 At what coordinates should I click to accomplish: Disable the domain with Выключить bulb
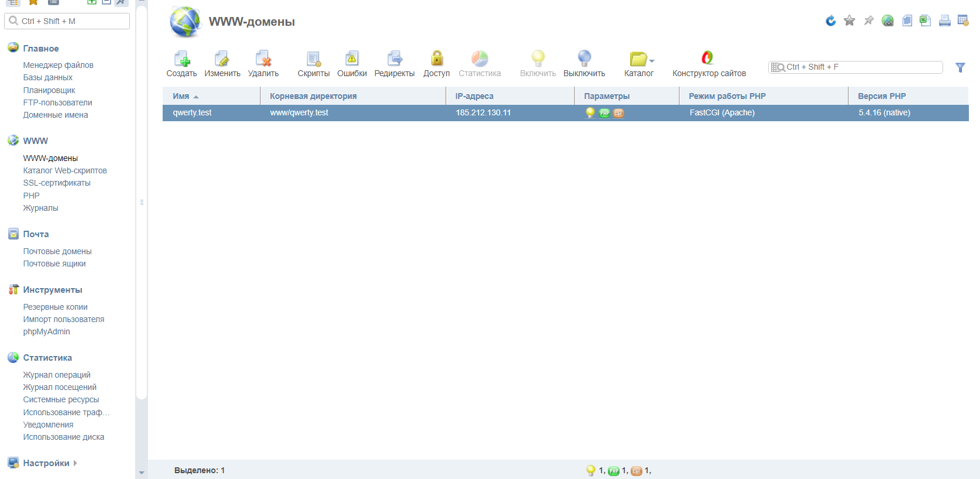pos(584,59)
